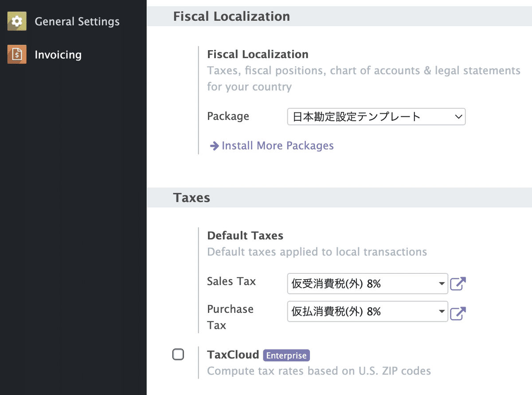This screenshot has height=395, width=532.
Task: Select Invoicing using its dollar sidebar icon
Action: coord(16,54)
